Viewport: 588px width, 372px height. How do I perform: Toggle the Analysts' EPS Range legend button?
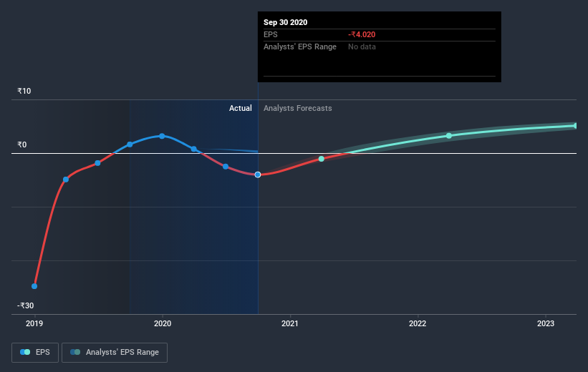pos(115,352)
